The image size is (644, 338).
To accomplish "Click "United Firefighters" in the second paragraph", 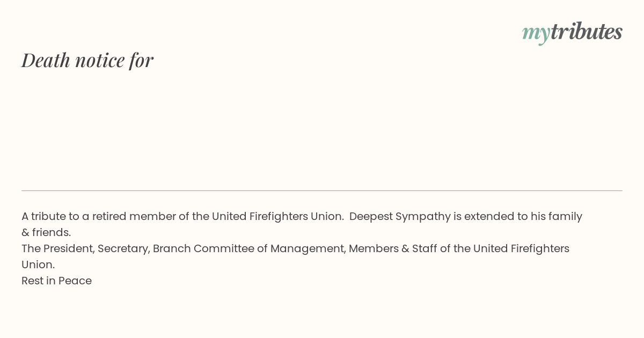I will (521, 248).
